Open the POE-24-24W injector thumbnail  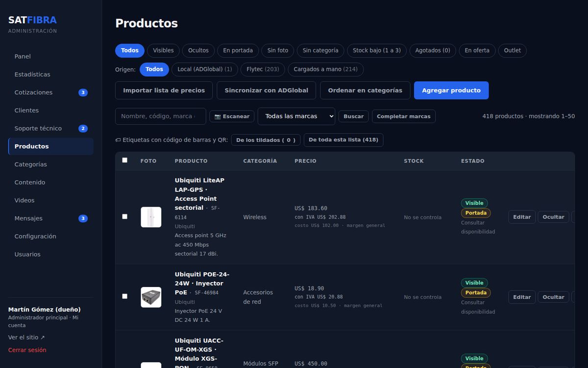point(151,297)
